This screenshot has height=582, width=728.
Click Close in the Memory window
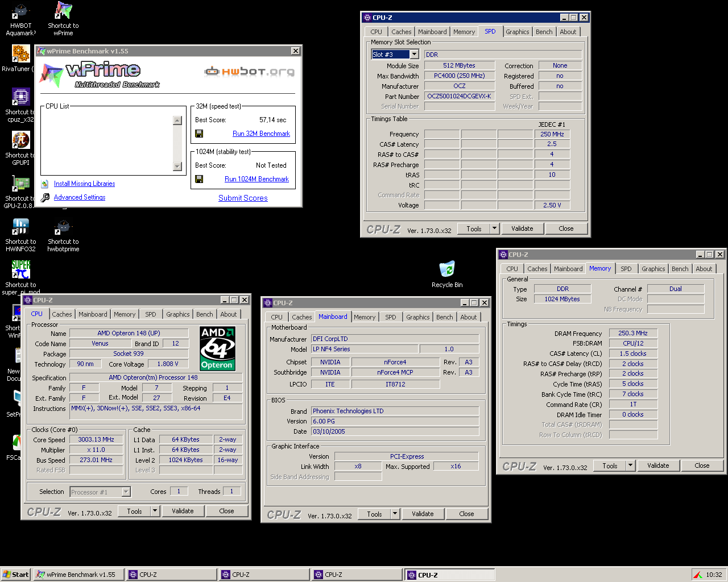[702, 465]
